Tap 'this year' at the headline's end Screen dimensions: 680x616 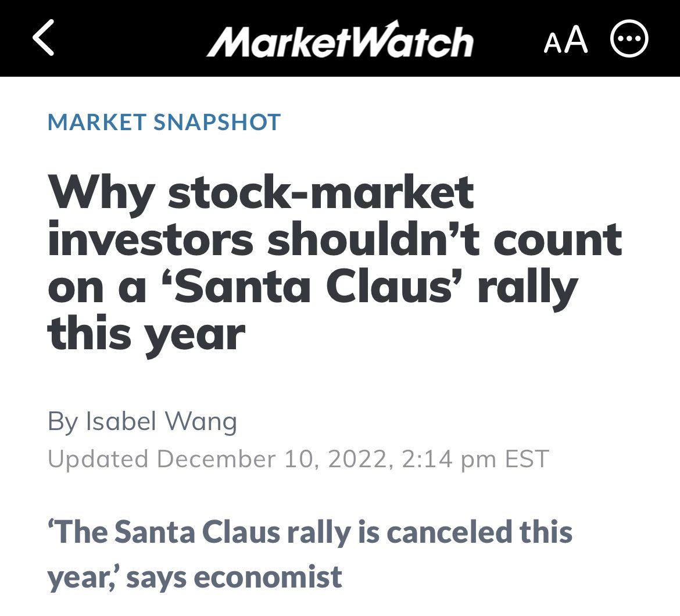point(146,335)
